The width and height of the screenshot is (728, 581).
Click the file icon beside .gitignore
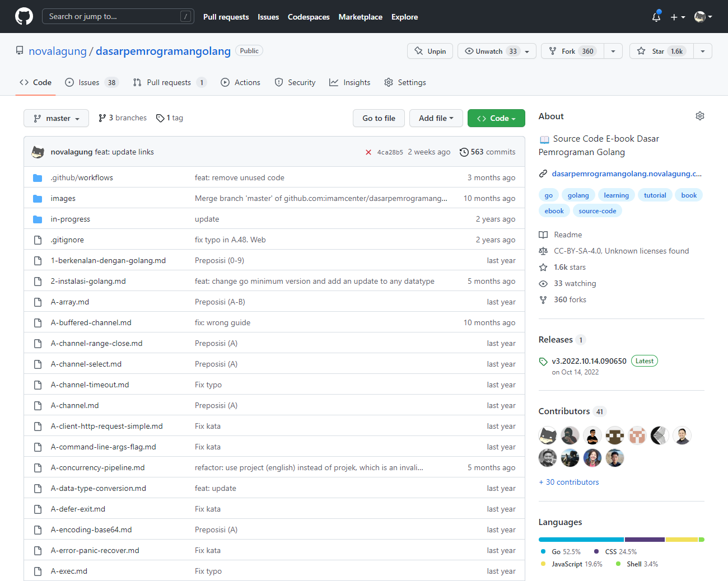pyautogui.click(x=38, y=240)
